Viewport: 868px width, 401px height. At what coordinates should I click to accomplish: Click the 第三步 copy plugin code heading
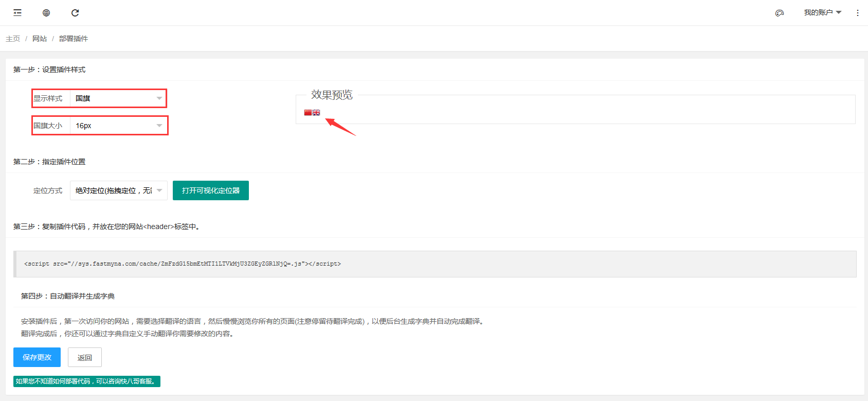107,226
